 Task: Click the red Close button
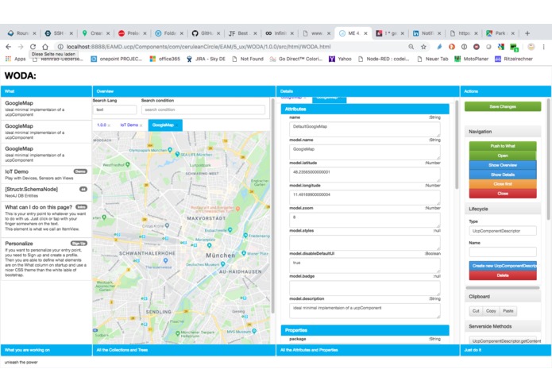pos(503,194)
